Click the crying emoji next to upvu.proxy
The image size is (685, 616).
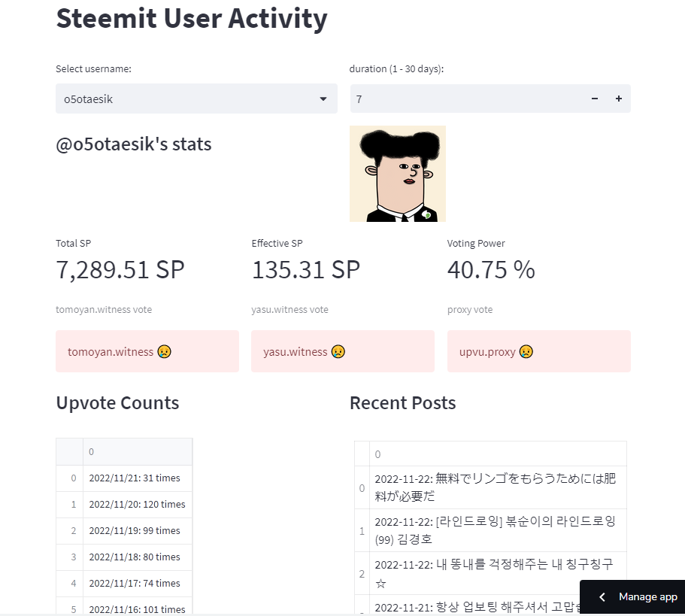tap(526, 352)
